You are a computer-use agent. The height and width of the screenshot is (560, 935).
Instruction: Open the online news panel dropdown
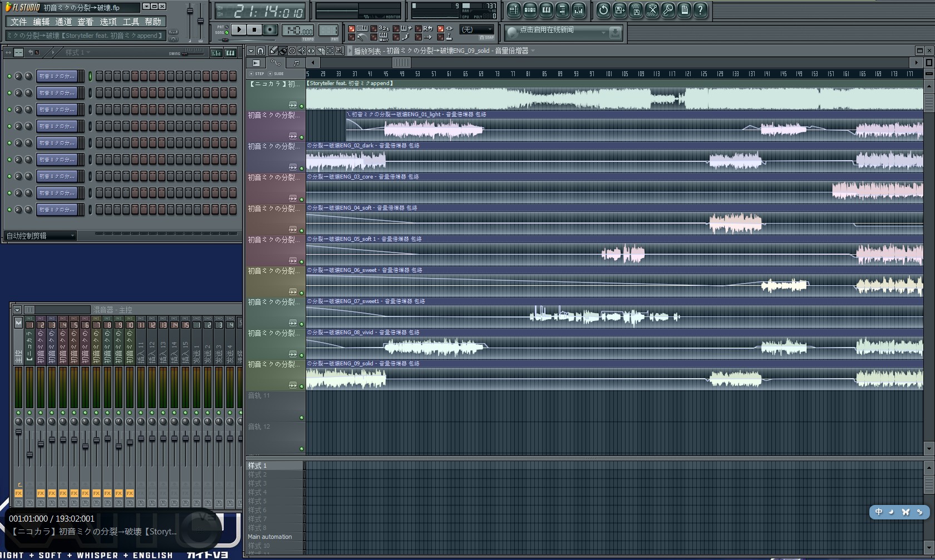[603, 33]
